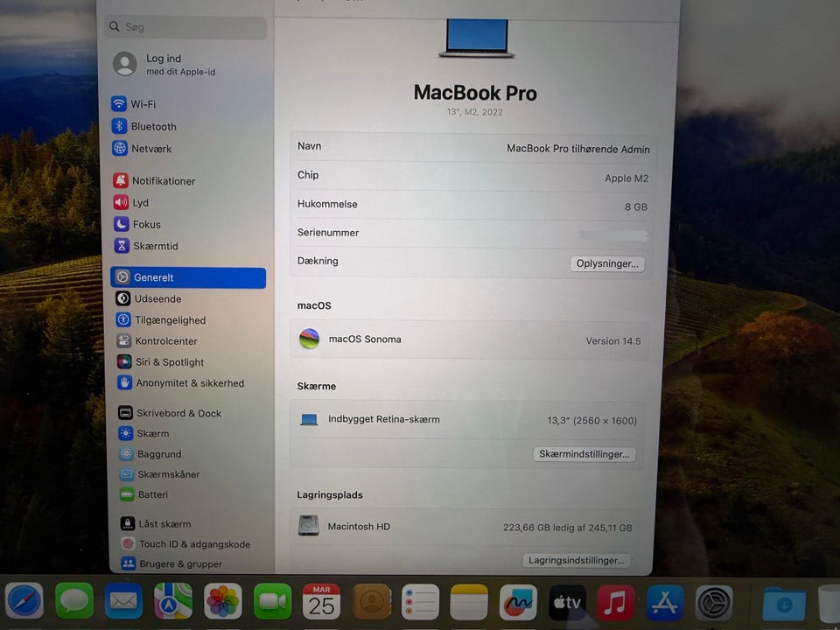This screenshot has height=630, width=840.
Task: Open Skærm display settings in sidebar
Action: pyautogui.click(x=144, y=433)
